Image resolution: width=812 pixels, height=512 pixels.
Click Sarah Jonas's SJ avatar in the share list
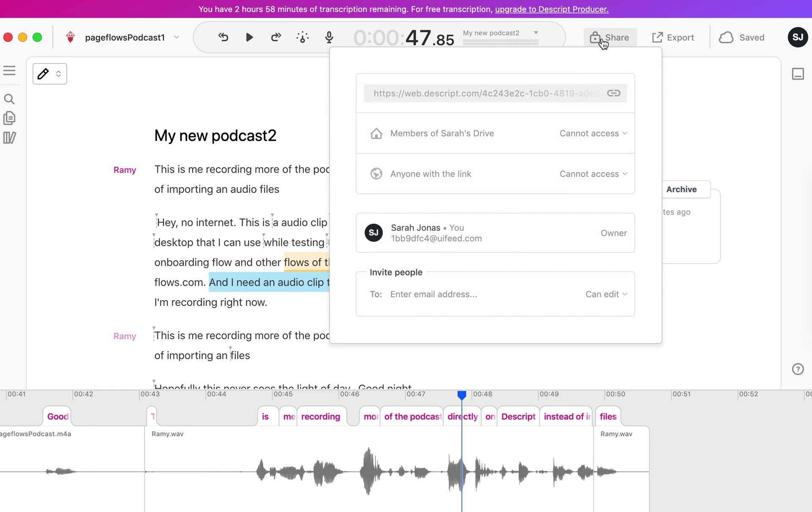[374, 233]
